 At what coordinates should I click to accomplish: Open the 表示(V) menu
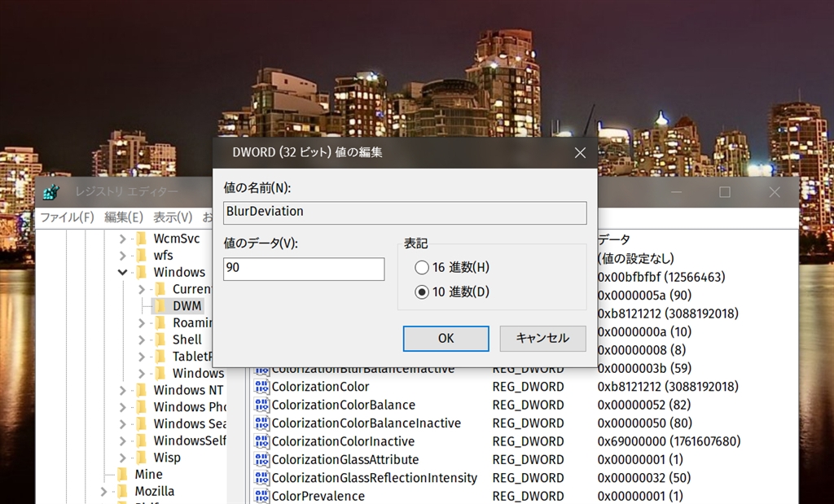click(x=173, y=217)
